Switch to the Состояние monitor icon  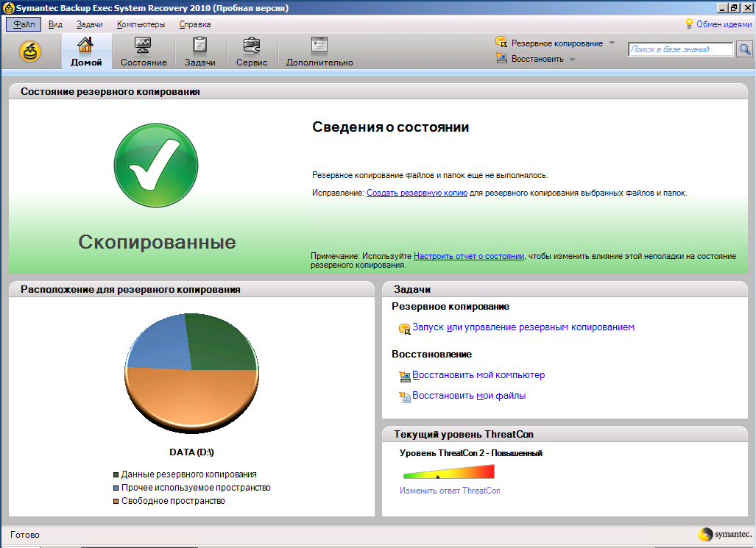[x=143, y=45]
